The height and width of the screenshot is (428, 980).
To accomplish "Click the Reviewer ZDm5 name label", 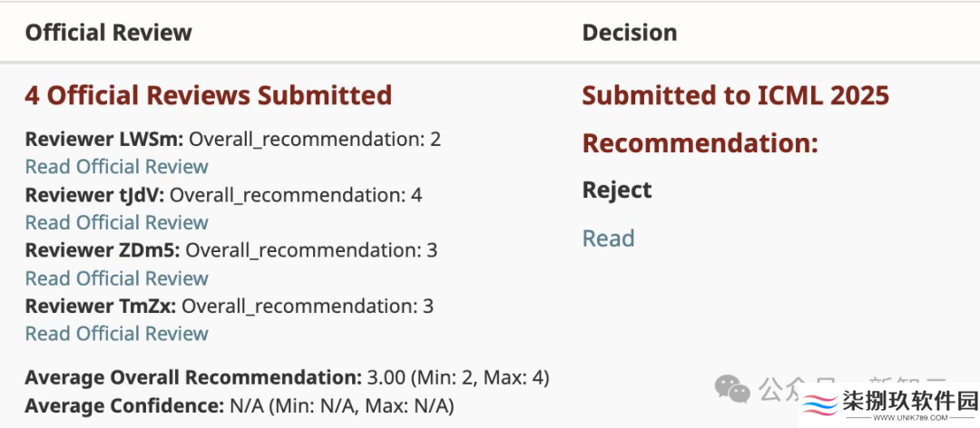I will 103,250.
